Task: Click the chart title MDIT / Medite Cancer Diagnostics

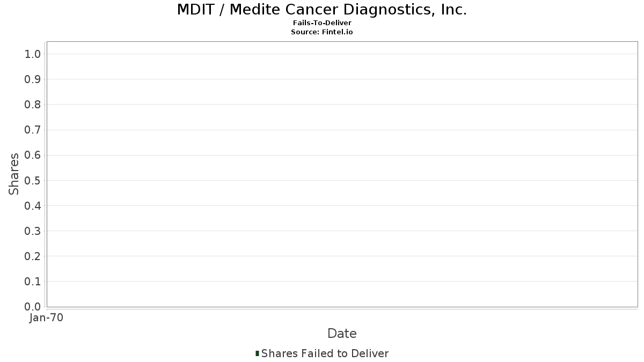Action: [322, 10]
